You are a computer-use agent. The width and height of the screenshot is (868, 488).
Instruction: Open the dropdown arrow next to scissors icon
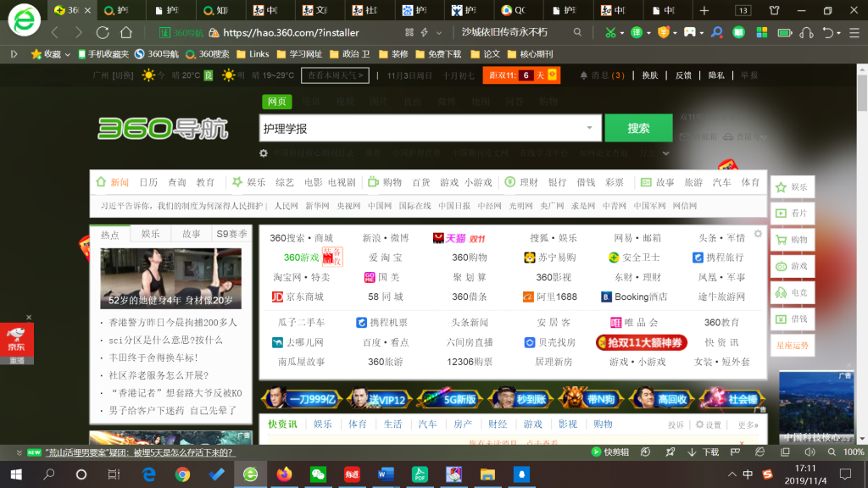pyautogui.click(x=621, y=33)
